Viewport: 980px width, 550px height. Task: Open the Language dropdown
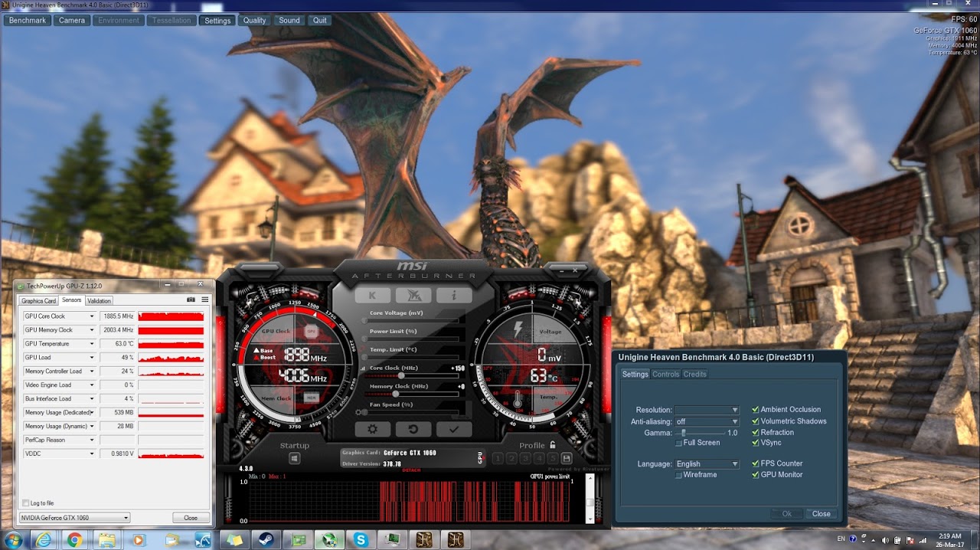click(x=707, y=463)
